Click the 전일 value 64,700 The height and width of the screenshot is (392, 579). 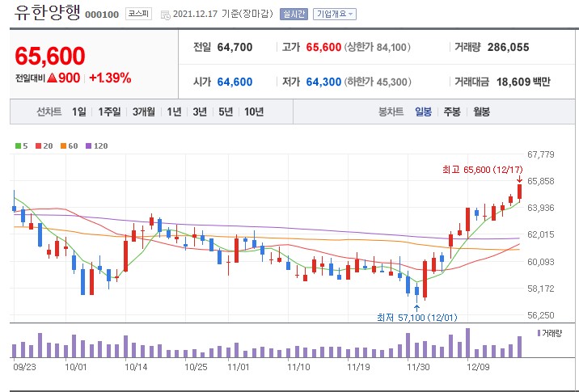[235, 47]
